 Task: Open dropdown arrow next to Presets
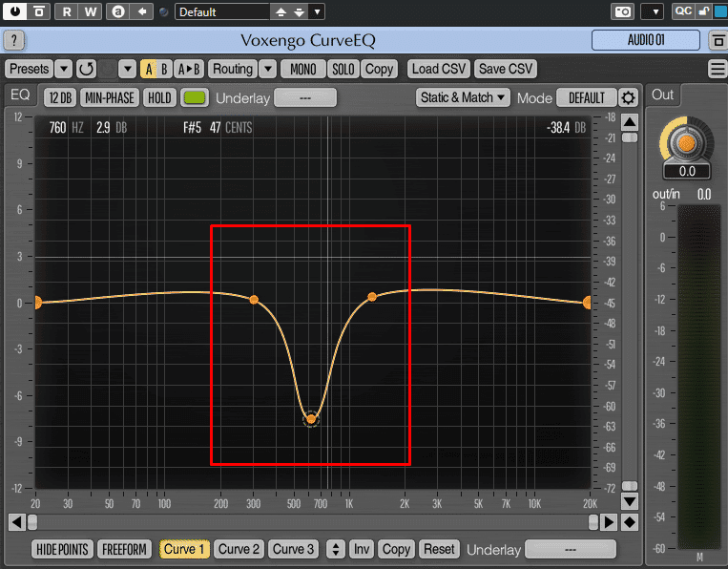[64, 69]
